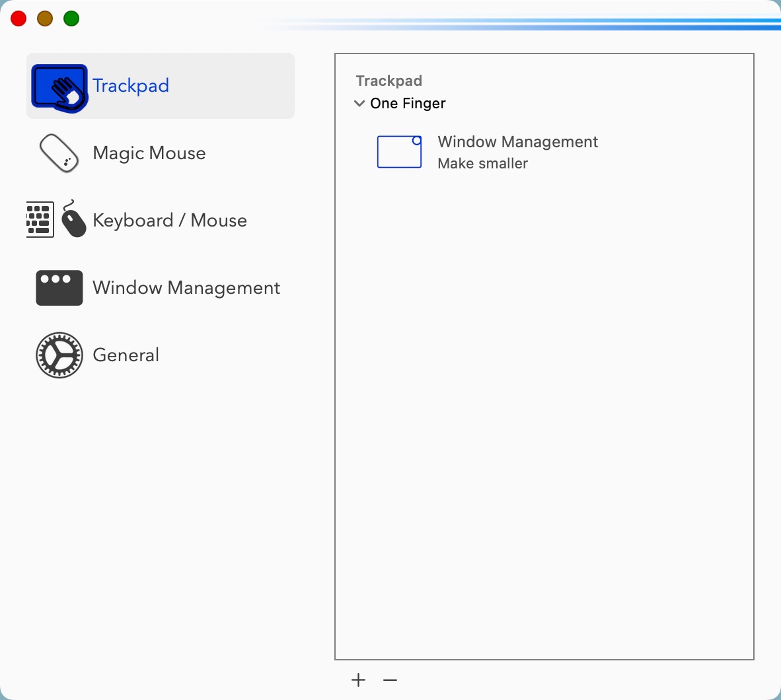Click the Make smaller window corner thumbnail
The height and width of the screenshot is (700, 781).
coord(400,152)
